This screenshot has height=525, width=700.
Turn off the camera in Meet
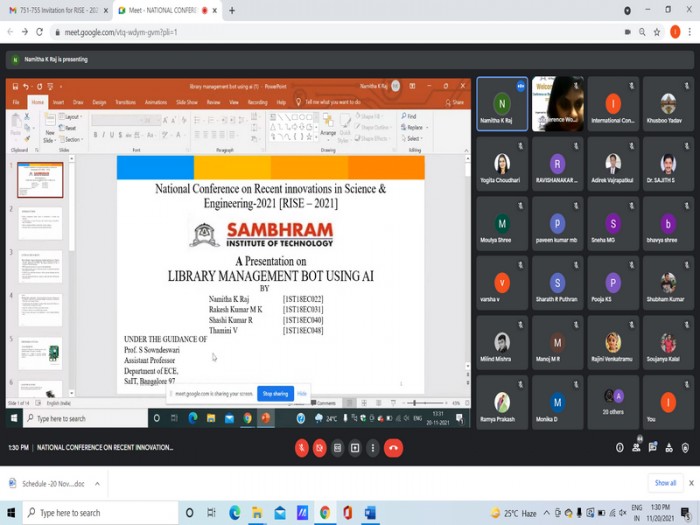tap(320, 448)
